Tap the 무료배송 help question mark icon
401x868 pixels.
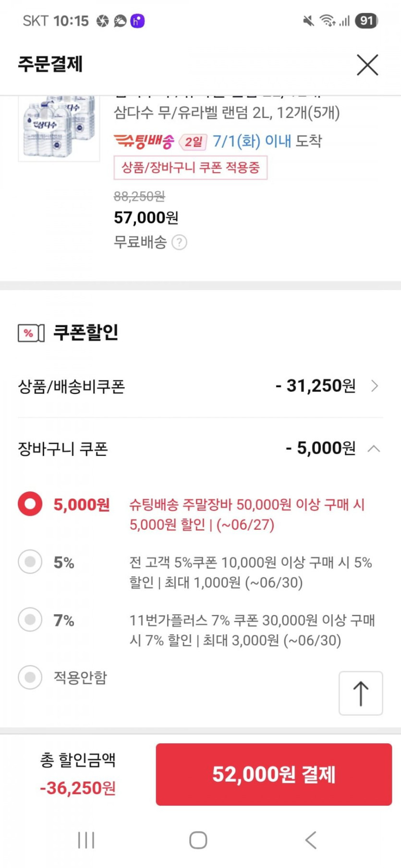179,242
